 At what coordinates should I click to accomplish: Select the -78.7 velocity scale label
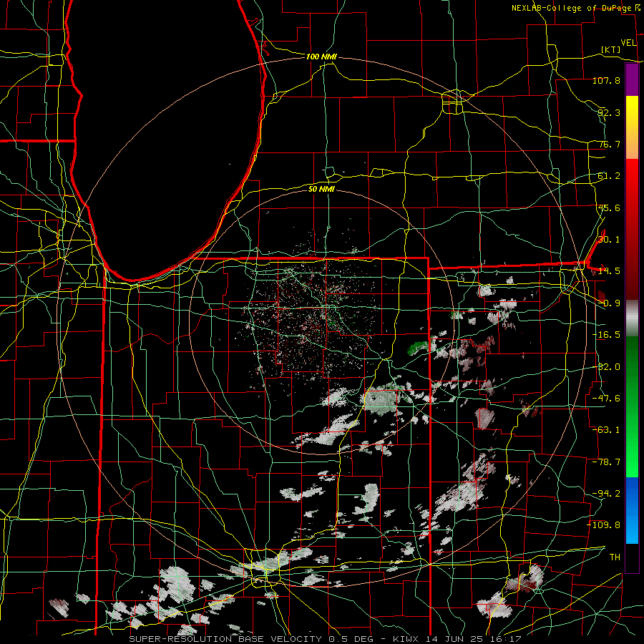tap(606, 462)
